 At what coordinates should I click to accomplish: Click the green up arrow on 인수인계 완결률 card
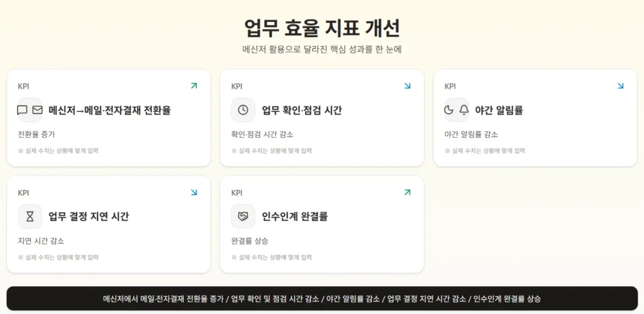tap(408, 193)
